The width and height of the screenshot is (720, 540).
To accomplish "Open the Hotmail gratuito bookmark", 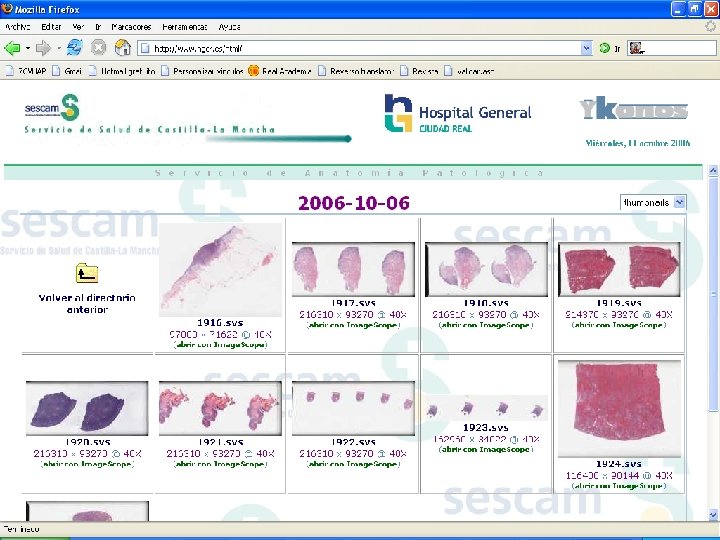I will [x=122, y=71].
